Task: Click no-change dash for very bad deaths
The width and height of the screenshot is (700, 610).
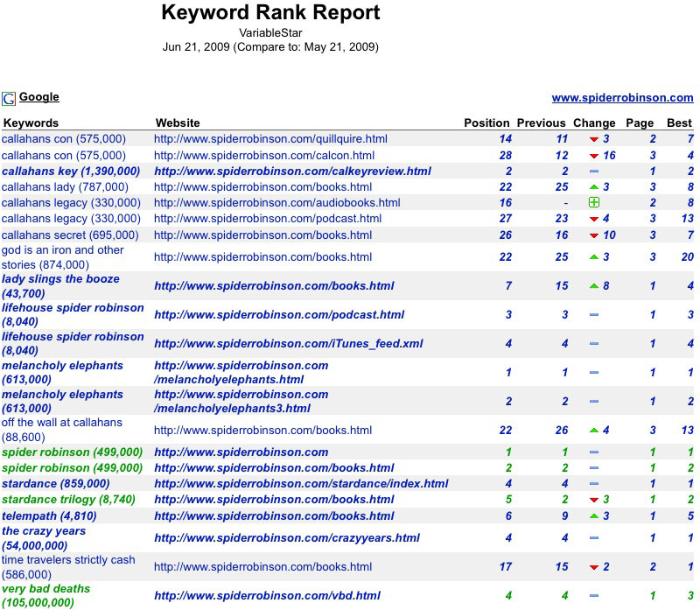Action: point(594,595)
